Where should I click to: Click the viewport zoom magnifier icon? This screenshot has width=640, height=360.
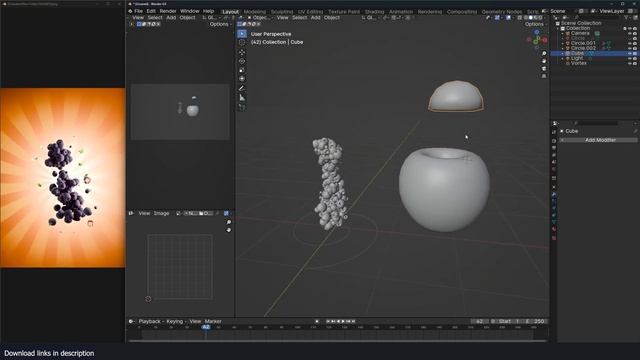click(544, 53)
